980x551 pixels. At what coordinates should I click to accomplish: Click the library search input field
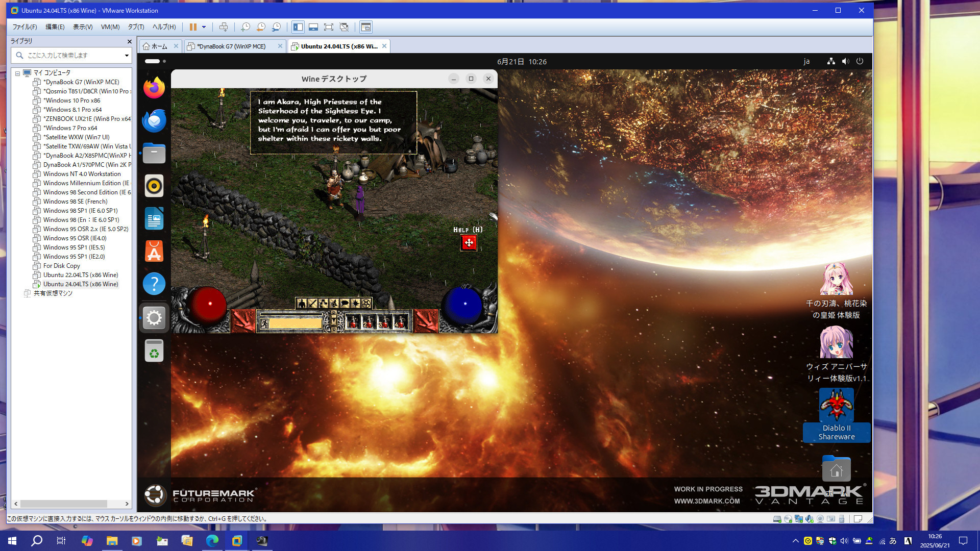70,55
